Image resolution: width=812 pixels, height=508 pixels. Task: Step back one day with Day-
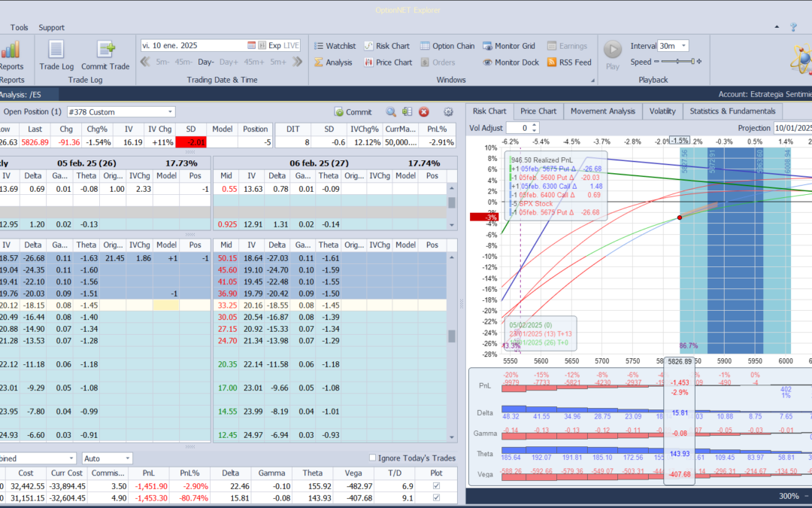[x=206, y=62]
